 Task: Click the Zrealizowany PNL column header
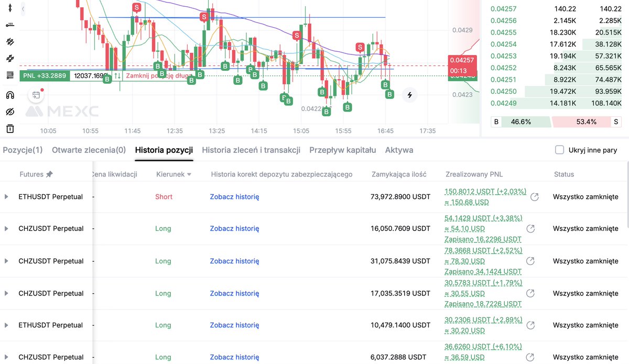[474, 174]
